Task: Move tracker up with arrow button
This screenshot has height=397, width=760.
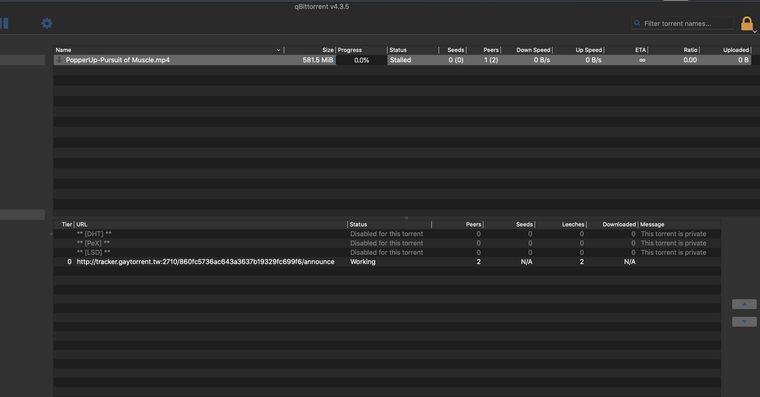Action: click(x=744, y=304)
